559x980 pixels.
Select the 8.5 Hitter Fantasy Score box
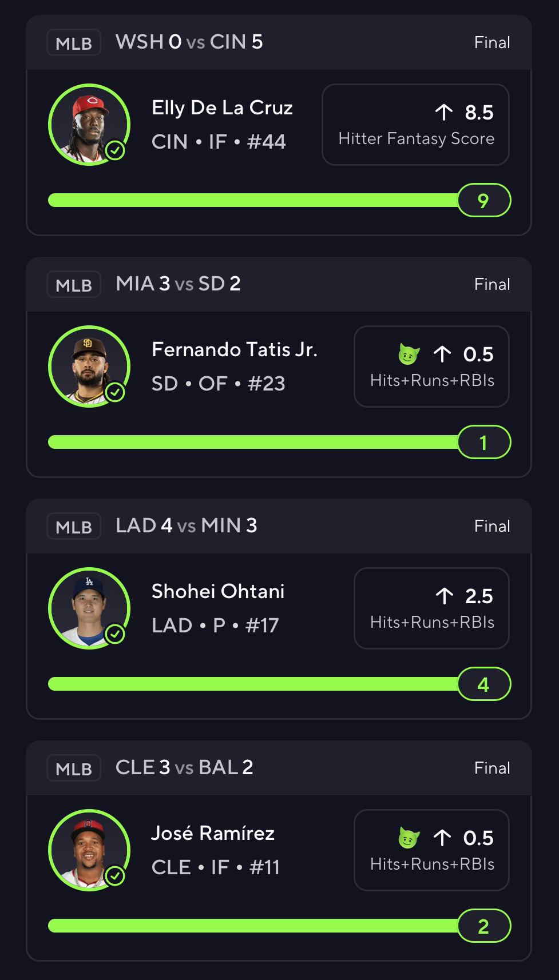[415, 125]
